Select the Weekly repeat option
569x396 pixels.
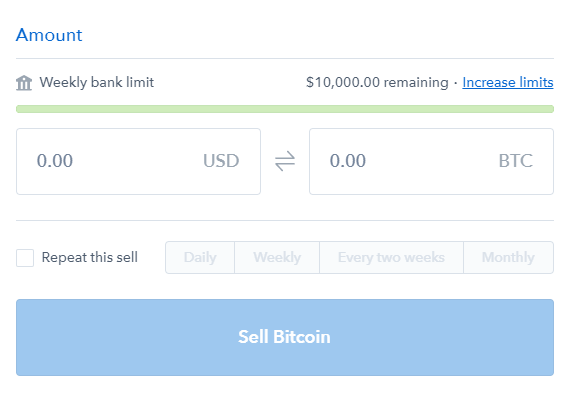(x=277, y=257)
